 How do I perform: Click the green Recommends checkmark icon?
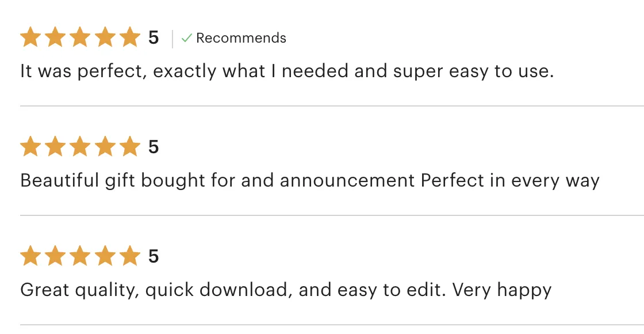point(187,38)
